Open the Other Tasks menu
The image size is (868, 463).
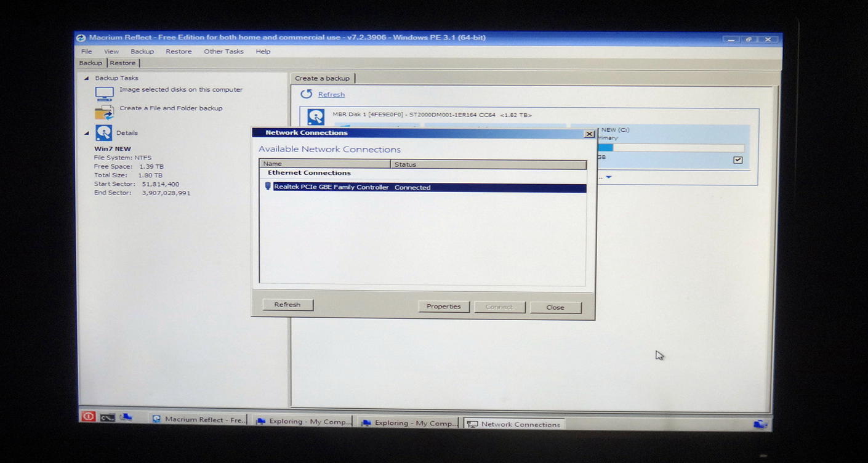coord(223,52)
